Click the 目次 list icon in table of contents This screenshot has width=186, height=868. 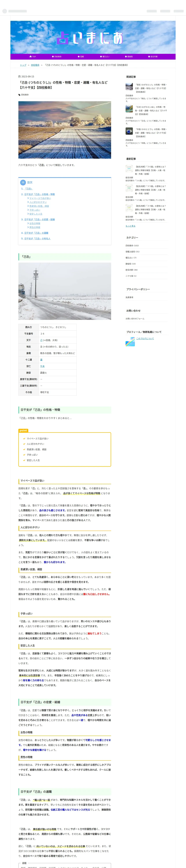pos(23,182)
